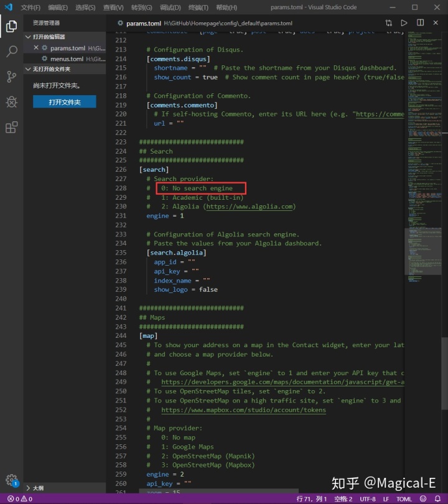Open the Search view in activity bar
This screenshot has height=504, width=448.
tap(12, 52)
